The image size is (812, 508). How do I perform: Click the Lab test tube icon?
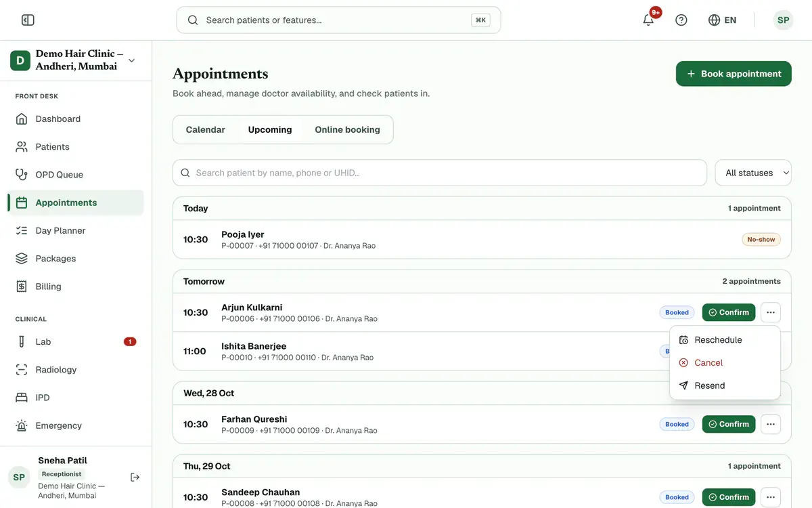(x=22, y=342)
